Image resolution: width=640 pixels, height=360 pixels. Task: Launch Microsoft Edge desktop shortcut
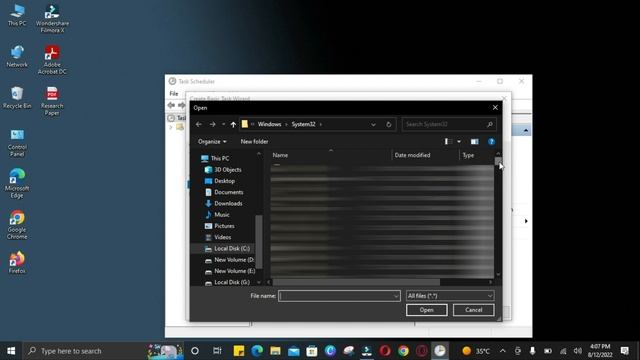[x=17, y=184]
